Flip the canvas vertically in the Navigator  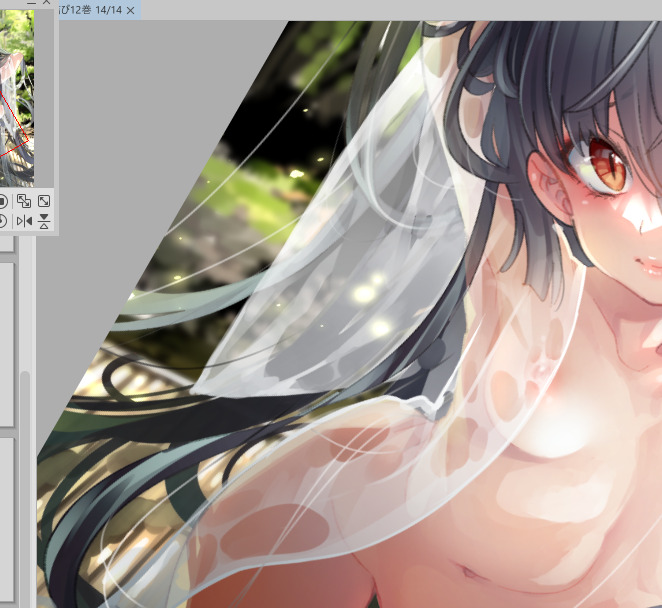point(44,221)
